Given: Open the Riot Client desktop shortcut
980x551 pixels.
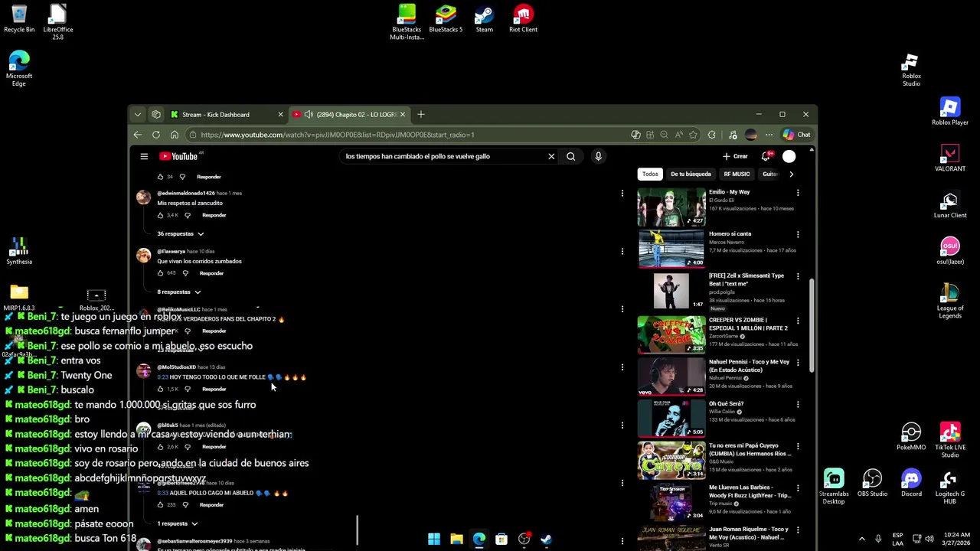Looking at the screenshot, I should coord(524,20).
